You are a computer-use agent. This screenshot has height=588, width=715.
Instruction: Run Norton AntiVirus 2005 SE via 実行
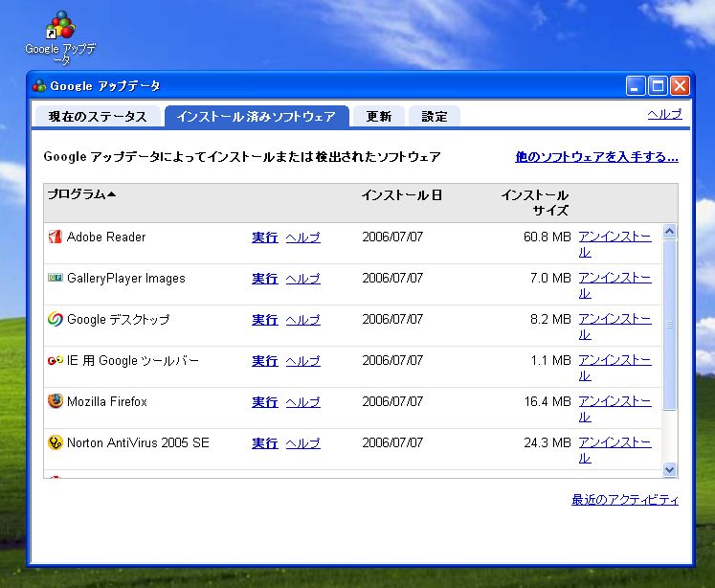point(265,443)
